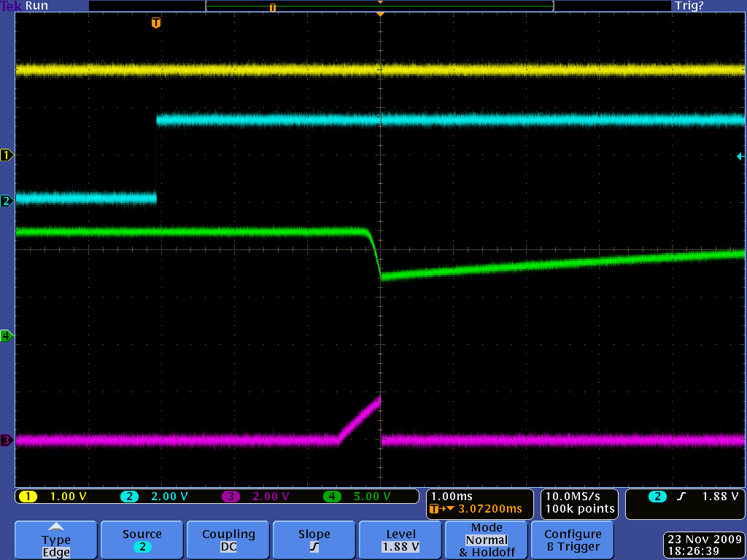Click the Tek logo in top corner
The width and height of the screenshot is (747, 560).
tap(12, 6)
